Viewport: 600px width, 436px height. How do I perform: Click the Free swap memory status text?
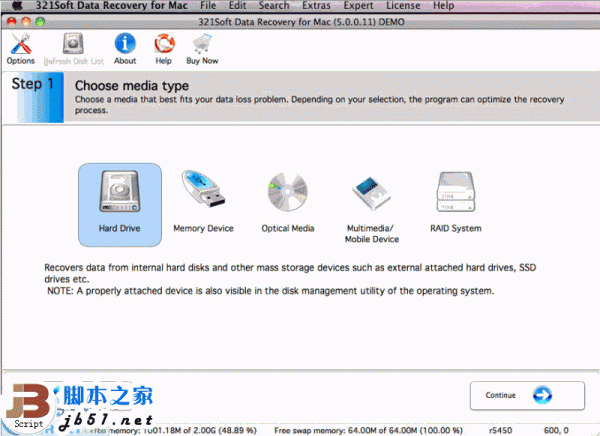[x=368, y=431]
